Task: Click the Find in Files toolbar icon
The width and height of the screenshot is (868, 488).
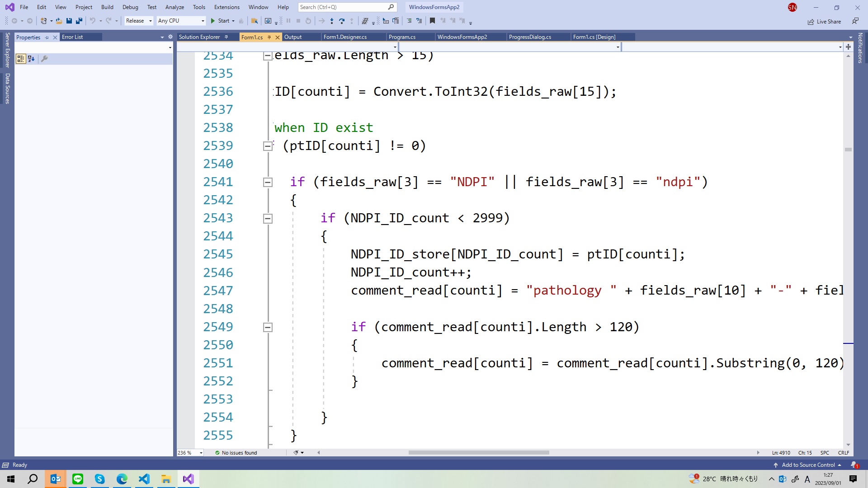Action: (x=255, y=21)
